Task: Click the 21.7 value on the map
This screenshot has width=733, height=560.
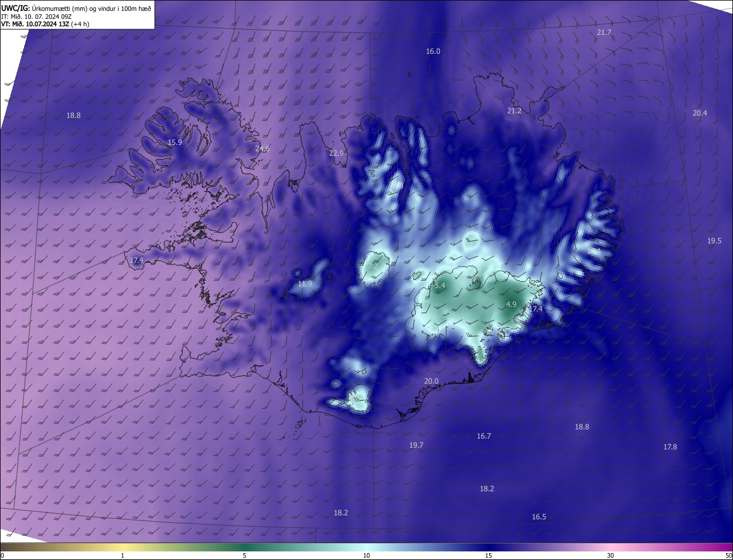Action: pyautogui.click(x=604, y=33)
